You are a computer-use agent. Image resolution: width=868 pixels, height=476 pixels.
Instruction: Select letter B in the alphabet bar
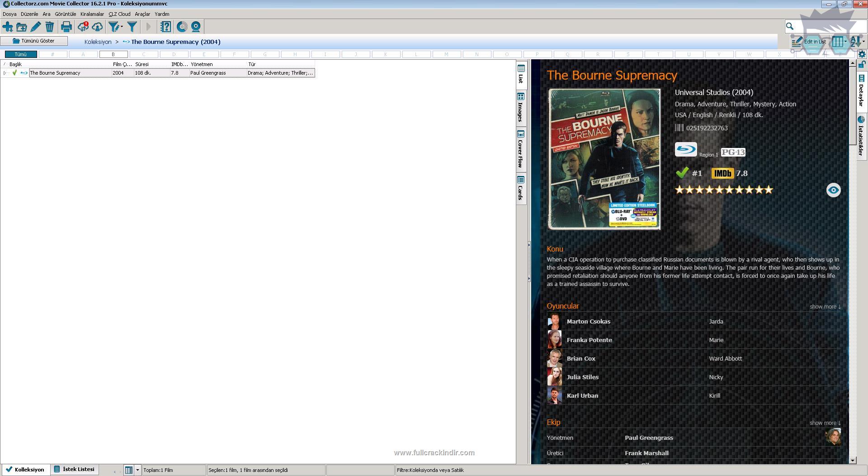point(113,54)
